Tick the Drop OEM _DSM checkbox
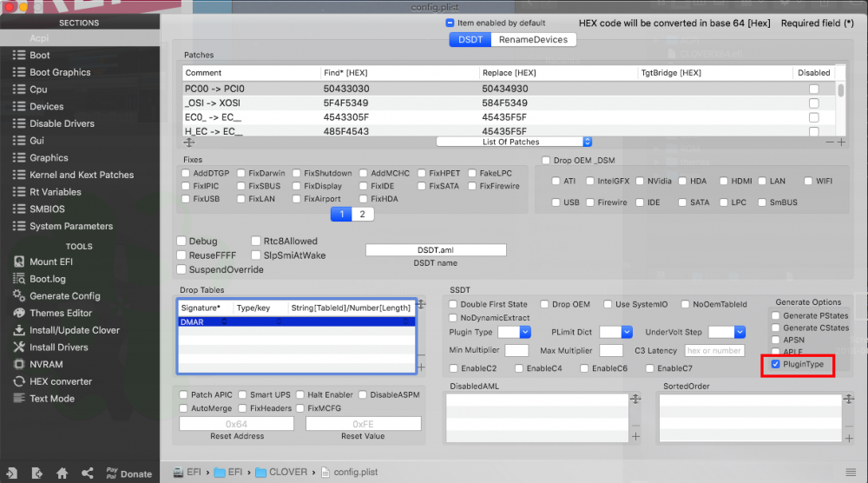The width and height of the screenshot is (868, 483). click(546, 161)
